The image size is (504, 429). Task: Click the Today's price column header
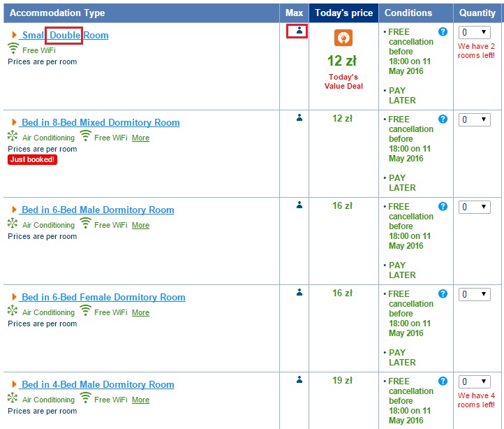(343, 13)
